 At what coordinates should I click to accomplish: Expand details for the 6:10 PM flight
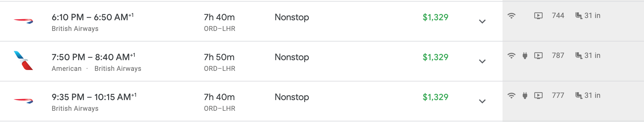(x=482, y=22)
